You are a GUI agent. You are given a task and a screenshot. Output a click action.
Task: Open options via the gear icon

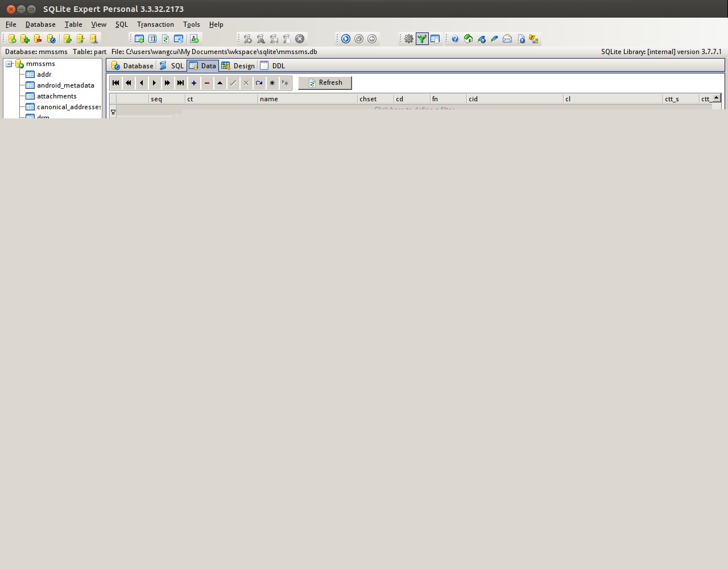(409, 39)
